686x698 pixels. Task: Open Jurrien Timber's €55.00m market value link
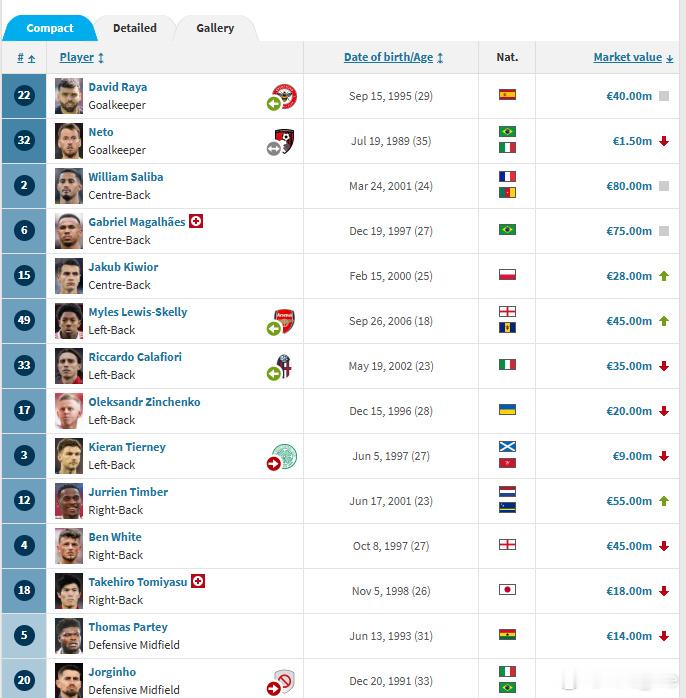629,501
